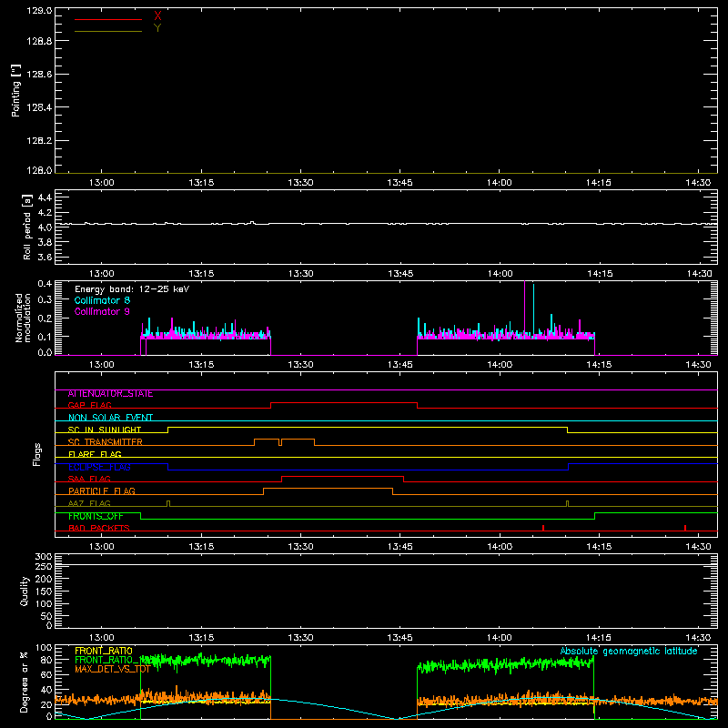
Task: Click the SAA_FLAG label
Action: pyautogui.click(x=89, y=479)
